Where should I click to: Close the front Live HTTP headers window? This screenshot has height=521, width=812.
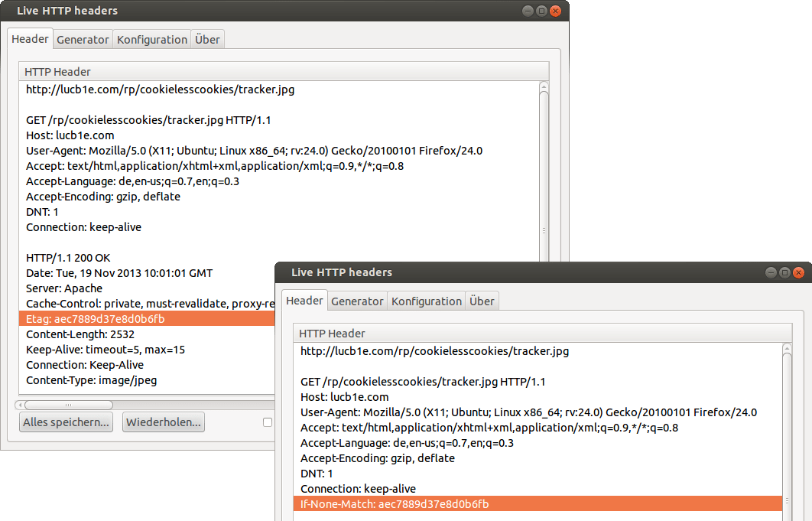click(x=798, y=272)
